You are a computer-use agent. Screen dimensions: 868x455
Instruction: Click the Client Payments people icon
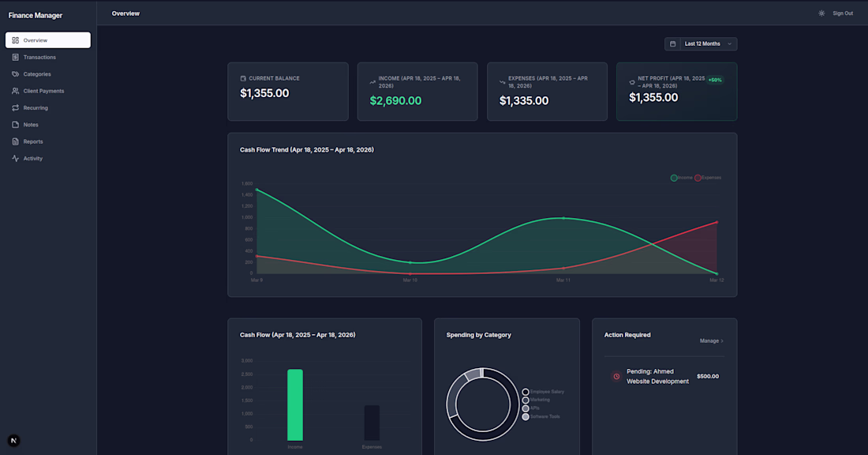(x=16, y=91)
